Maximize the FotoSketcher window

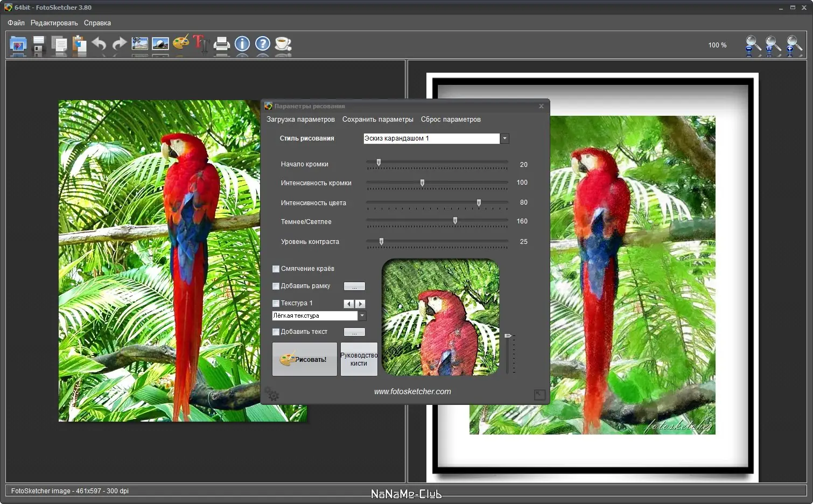(x=793, y=8)
